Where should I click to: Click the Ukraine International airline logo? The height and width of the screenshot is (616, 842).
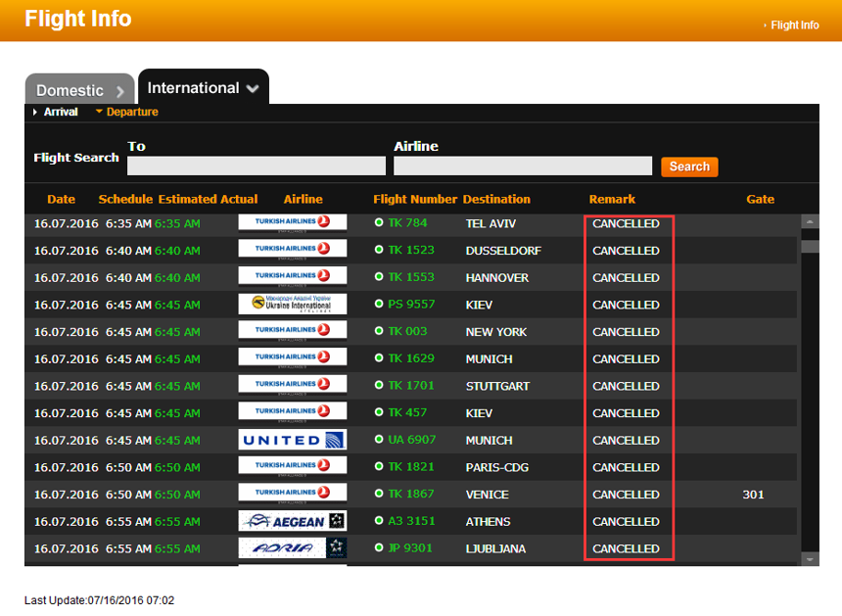coord(292,304)
